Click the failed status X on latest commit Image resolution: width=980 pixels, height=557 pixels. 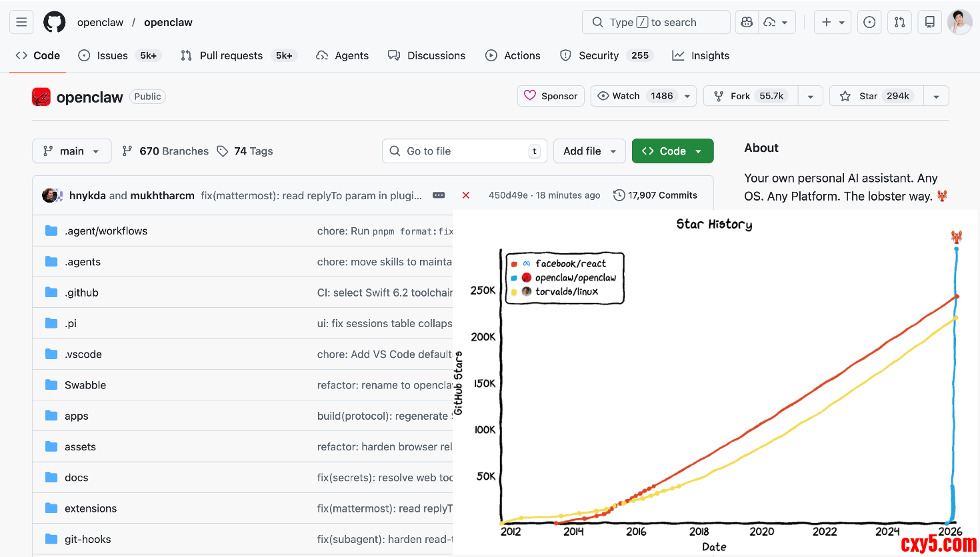tap(466, 195)
